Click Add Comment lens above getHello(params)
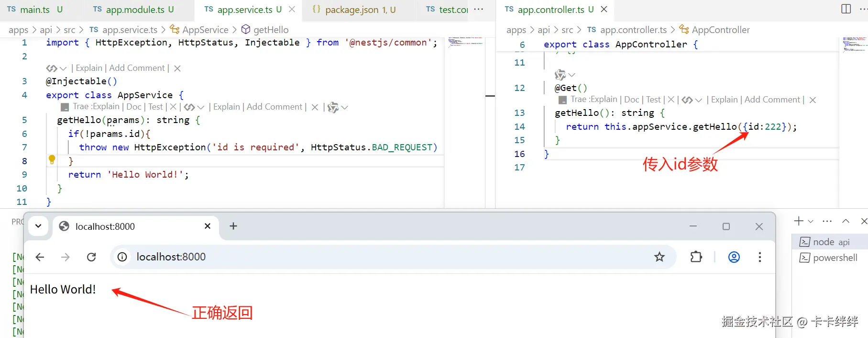The height and width of the screenshot is (338, 868). 275,107
